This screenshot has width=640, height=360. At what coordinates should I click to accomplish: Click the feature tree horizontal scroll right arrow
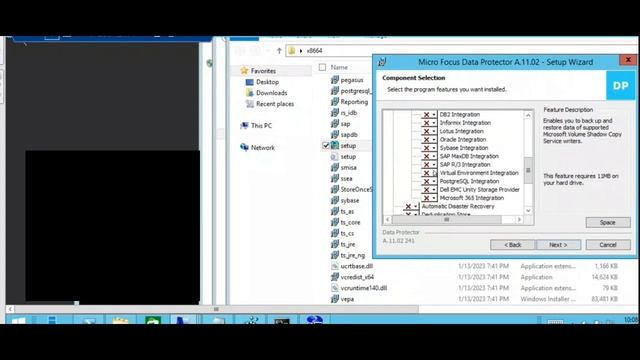coord(519,220)
